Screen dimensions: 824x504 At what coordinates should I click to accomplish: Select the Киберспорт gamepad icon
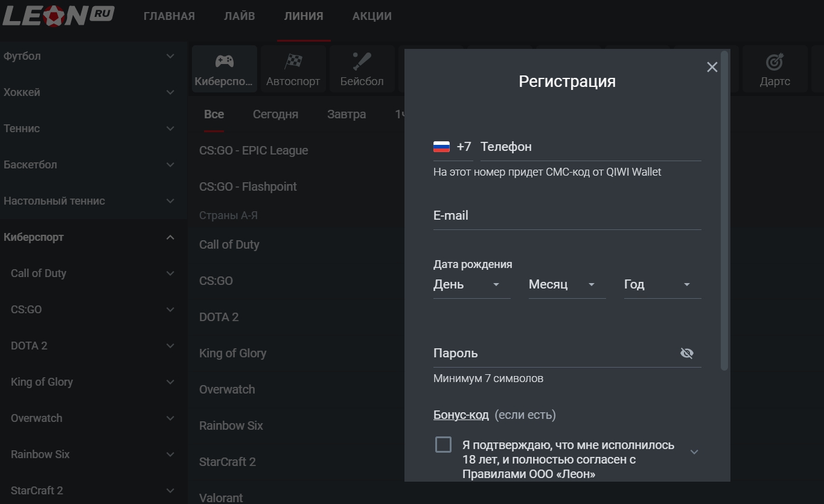pos(225,62)
